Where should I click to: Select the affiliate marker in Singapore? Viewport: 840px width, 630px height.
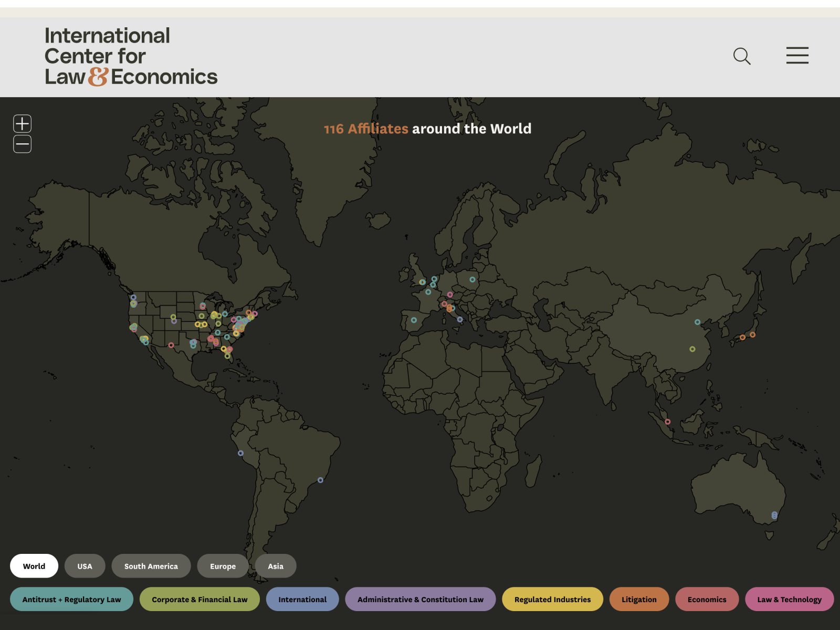[668, 422]
